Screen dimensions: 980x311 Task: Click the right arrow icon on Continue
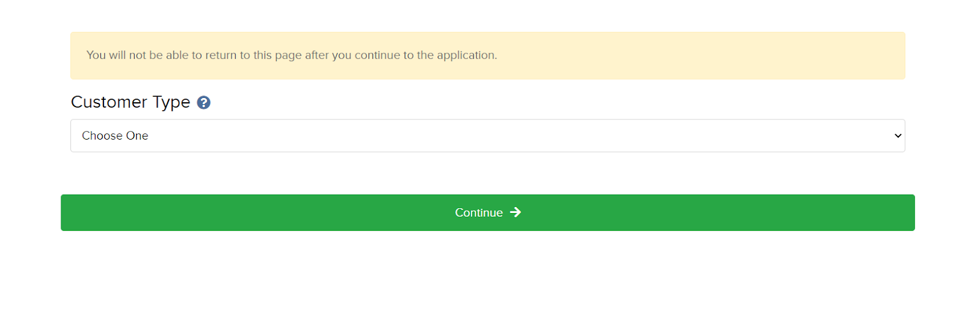[516, 212]
